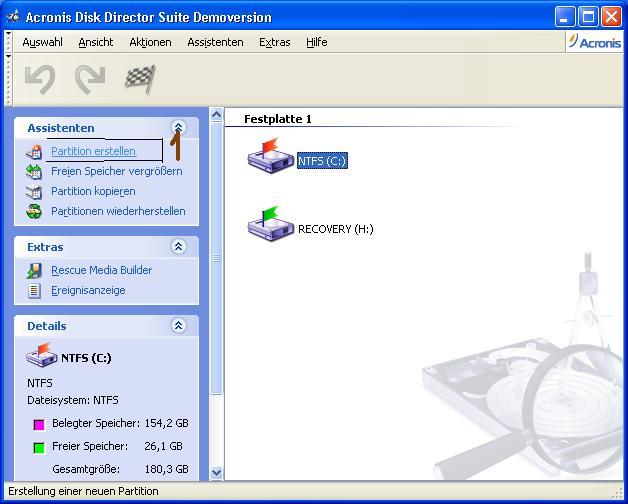Click the Dateisystem: NTFS text
The width and height of the screenshot is (628, 504).
coord(73,400)
